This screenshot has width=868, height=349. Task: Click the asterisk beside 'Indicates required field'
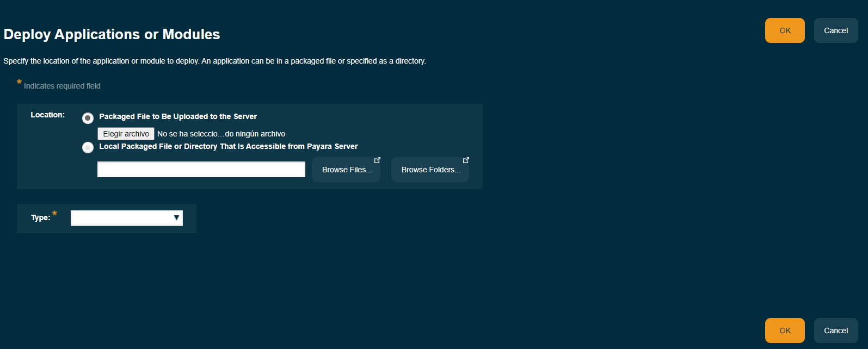(x=19, y=82)
